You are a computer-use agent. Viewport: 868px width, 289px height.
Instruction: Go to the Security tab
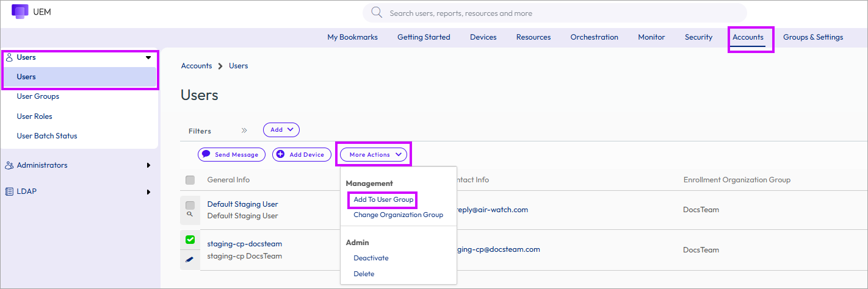(x=698, y=37)
